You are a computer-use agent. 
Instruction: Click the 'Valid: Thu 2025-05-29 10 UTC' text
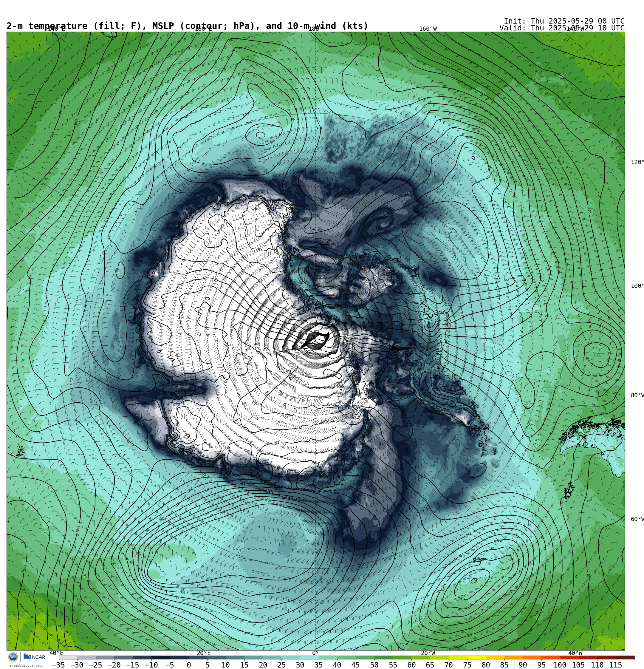click(x=562, y=28)
